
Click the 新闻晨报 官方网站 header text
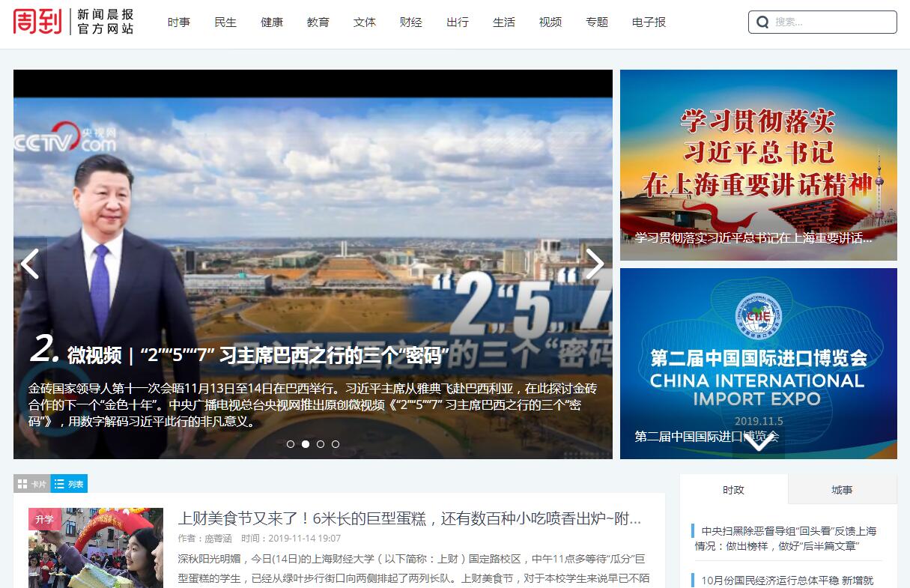pos(106,22)
